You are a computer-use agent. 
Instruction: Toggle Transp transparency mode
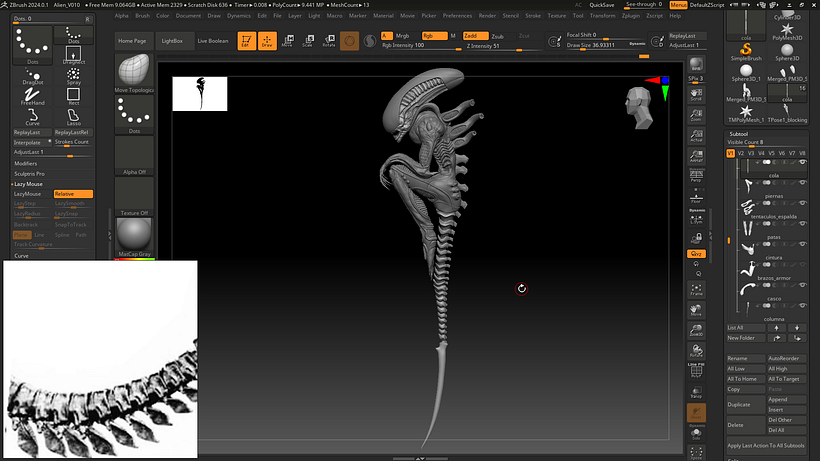coord(696,392)
